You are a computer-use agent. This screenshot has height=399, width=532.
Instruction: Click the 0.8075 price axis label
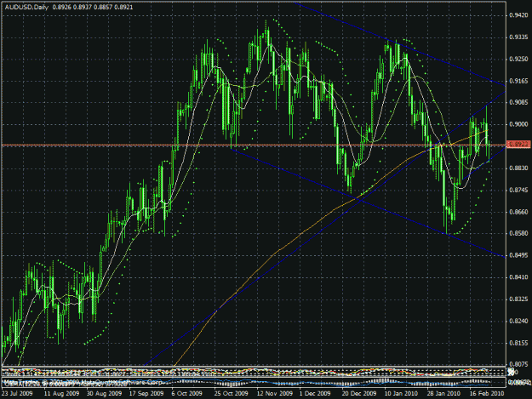point(518,364)
